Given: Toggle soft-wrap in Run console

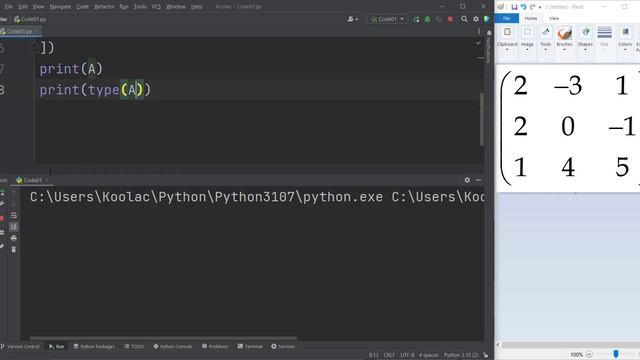Looking at the screenshot, I should point(13,215).
